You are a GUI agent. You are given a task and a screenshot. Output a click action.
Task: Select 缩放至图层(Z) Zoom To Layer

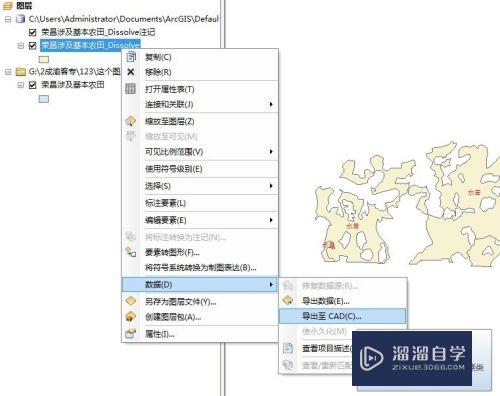pyautogui.click(x=200, y=121)
